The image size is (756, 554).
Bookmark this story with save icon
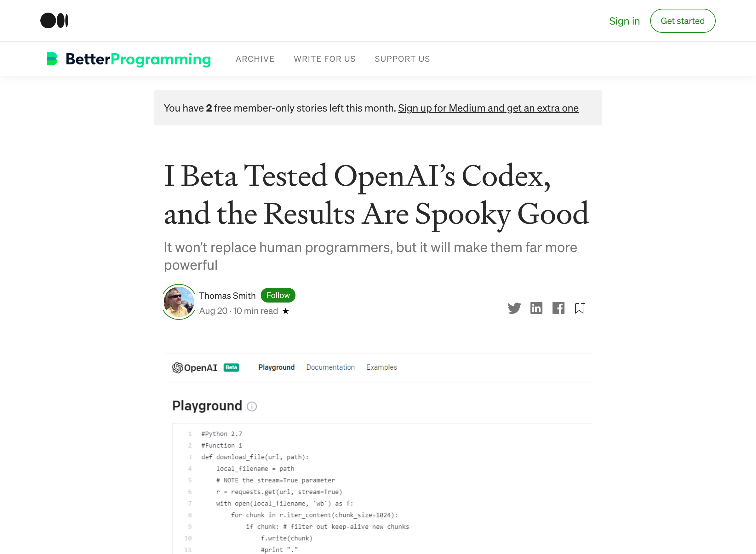(x=580, y=308)
